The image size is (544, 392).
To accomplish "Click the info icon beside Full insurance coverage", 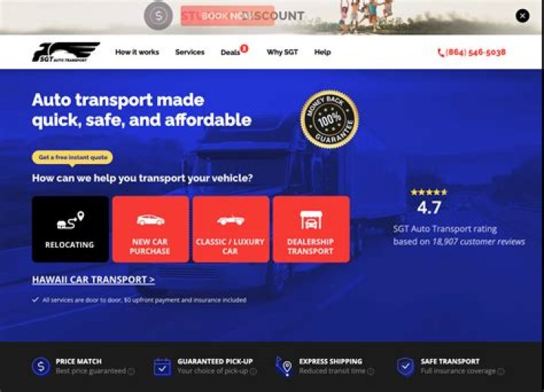I will click(x=501, y=372).
